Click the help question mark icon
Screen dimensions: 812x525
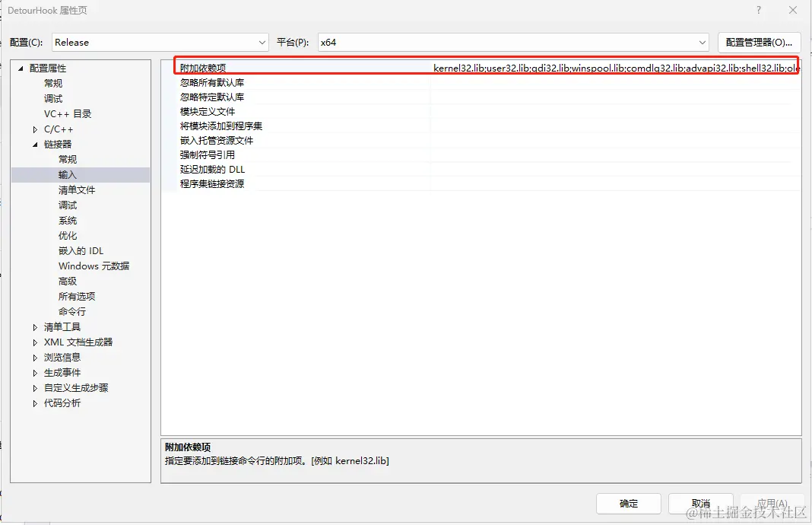click(x=759, y=10)
